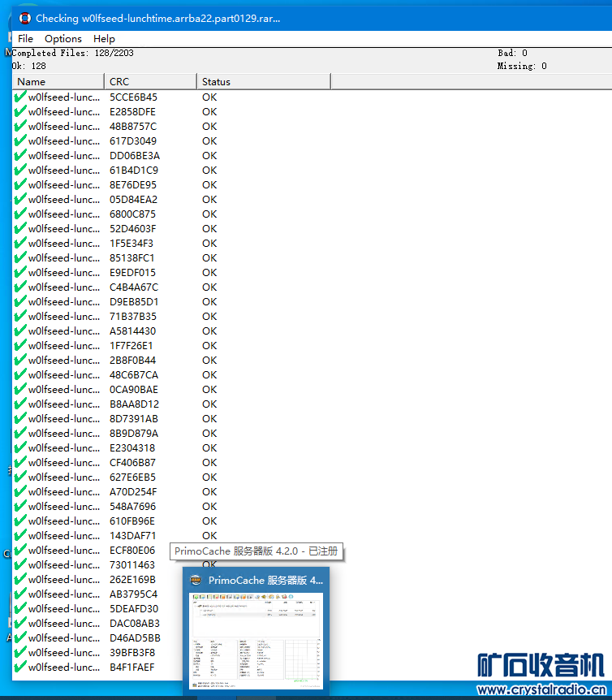Click file name in row with CRC B4F1FAEF
This screenshot has width=612, height=700.
pyautogui.click(x=64, y=667)
